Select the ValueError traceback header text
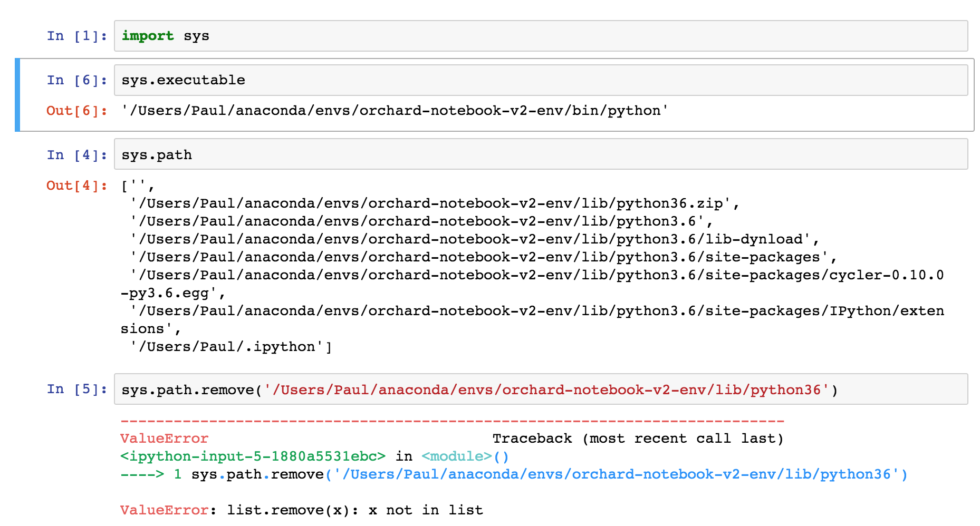This screenshot has height=526, width=980. pos(164,438)
